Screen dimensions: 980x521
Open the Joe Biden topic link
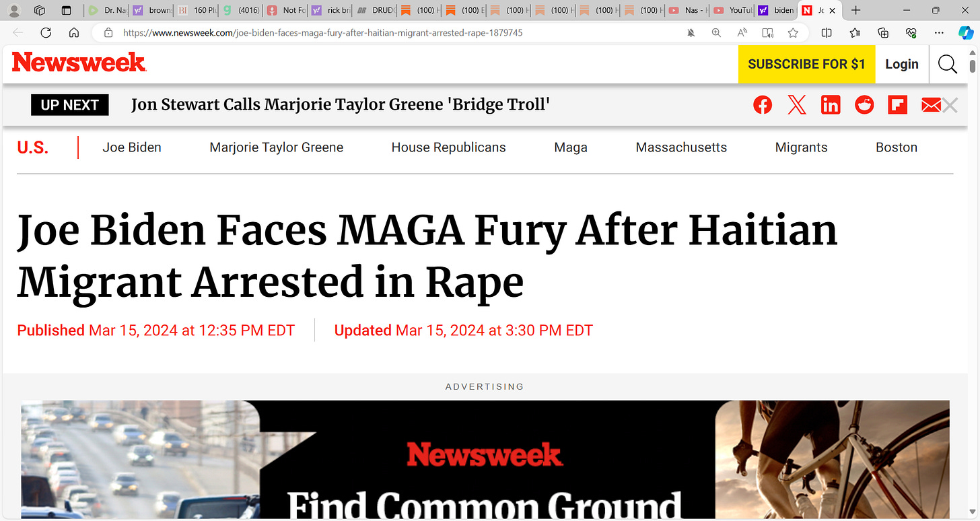132,147
